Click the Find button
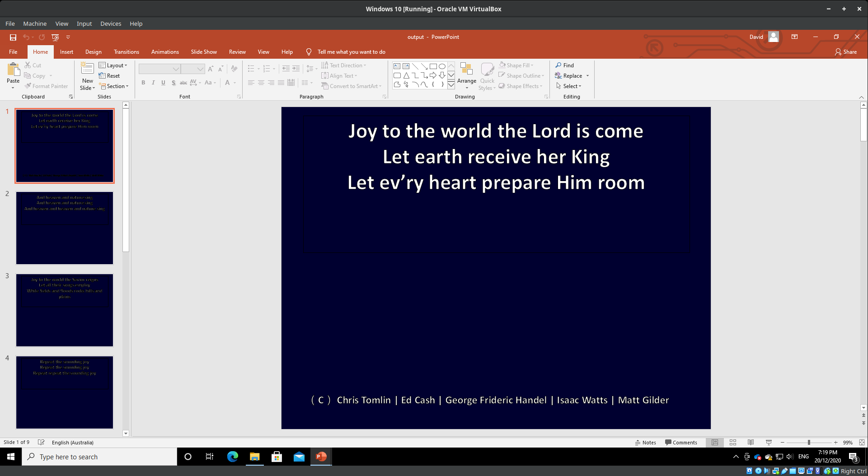The height and width of the screenshot is (476, 868). pos(565,65)
